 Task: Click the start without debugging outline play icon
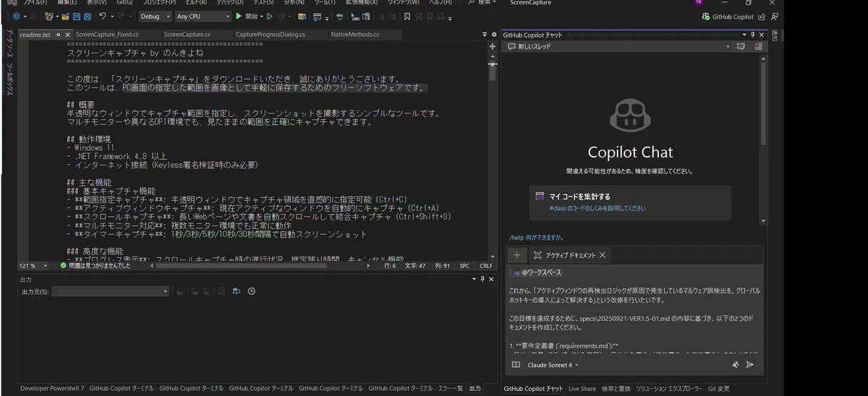click(270, 16)
